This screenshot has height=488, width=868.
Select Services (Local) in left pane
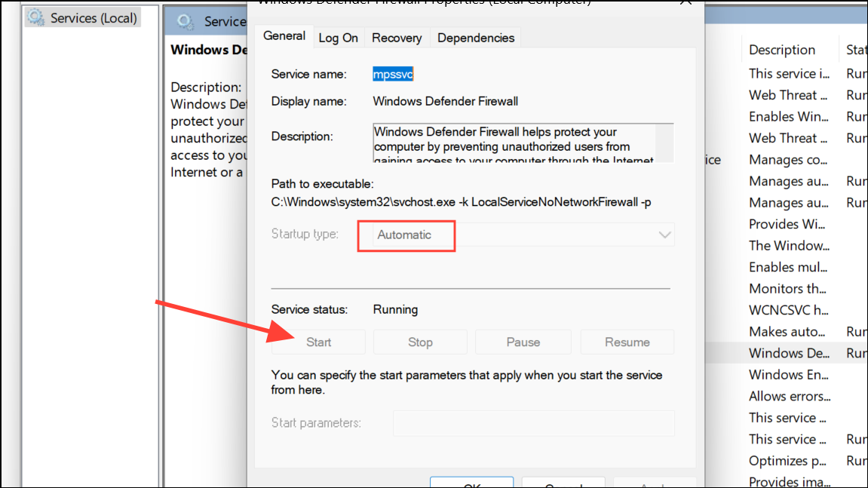tap(83, 18)
